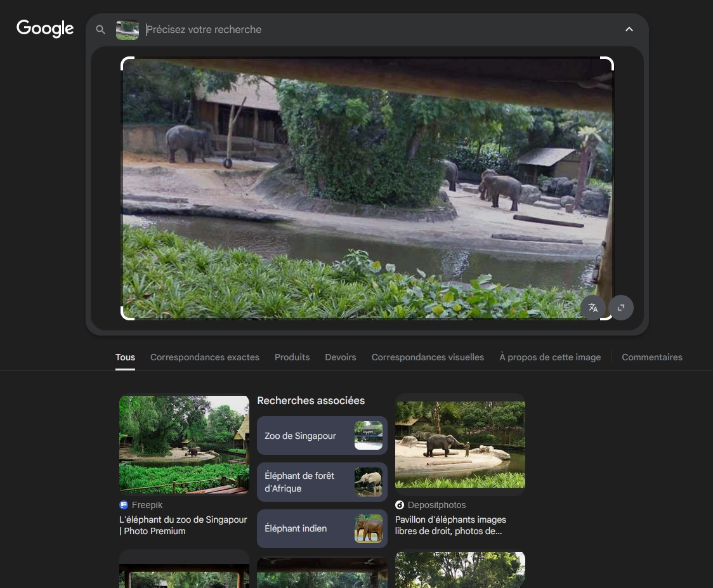Click the Commentaires link

pyautogui.click(x=651, y=357)
